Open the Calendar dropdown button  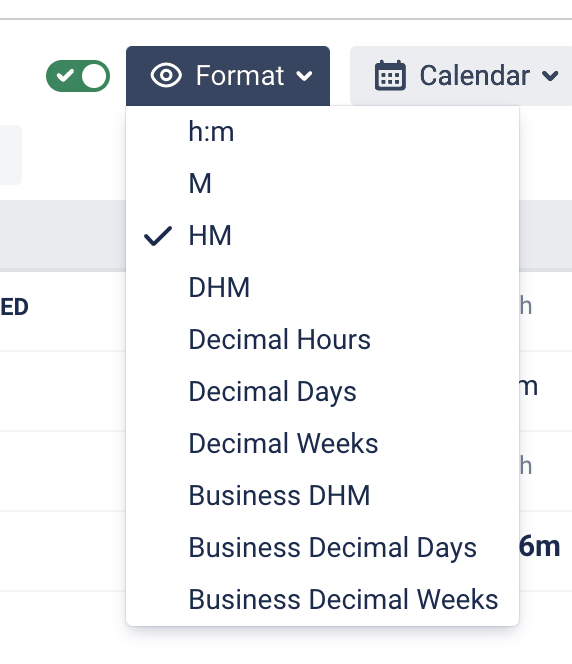(x=461, y=76)
